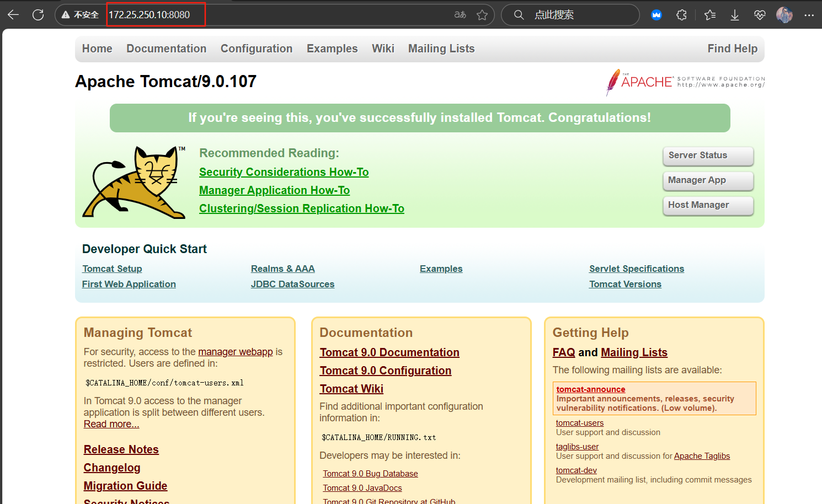Open the Apache Taglibs link
Screen dimensions: 822x504
pyautogui.click(x=702, y=456)
